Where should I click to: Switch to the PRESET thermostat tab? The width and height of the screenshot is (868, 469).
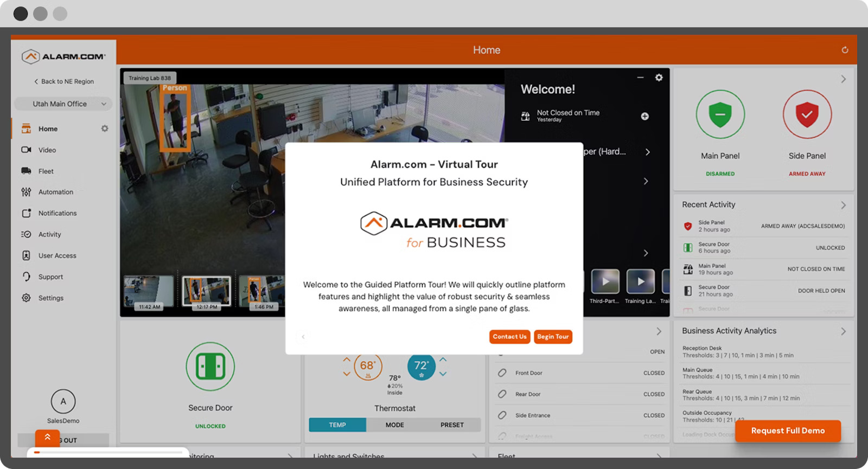point(452,425)
